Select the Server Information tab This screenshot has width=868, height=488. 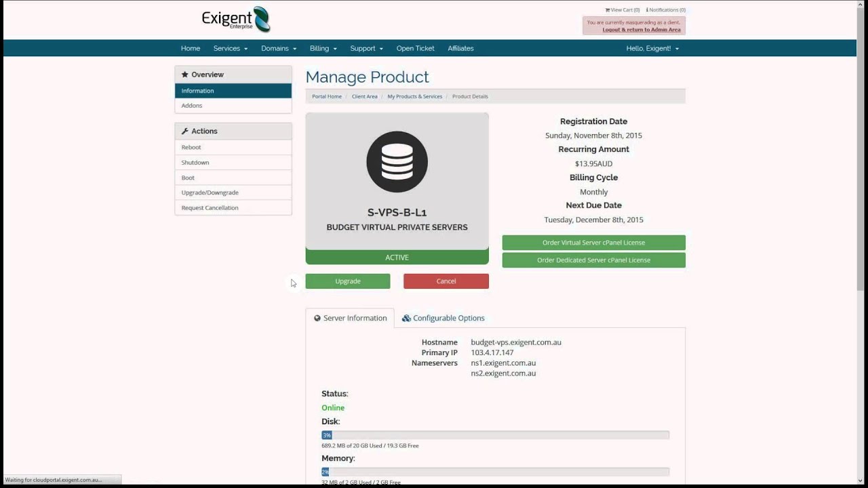(350, 318)
